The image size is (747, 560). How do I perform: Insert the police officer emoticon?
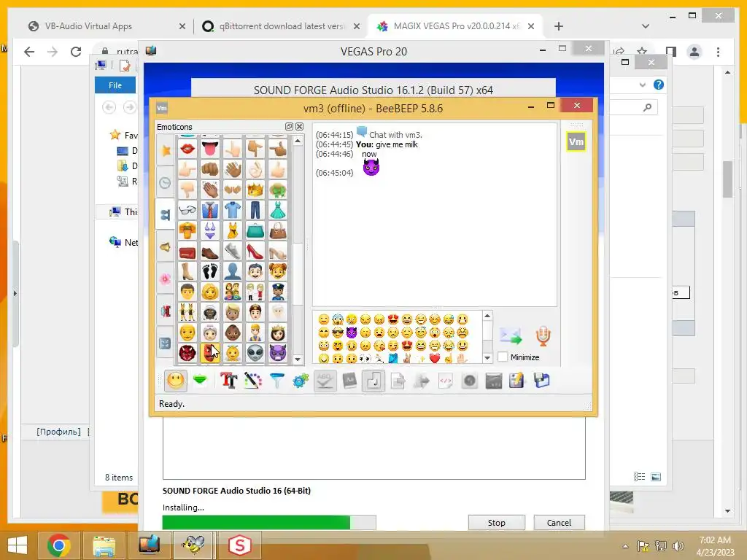click(278, 292)
